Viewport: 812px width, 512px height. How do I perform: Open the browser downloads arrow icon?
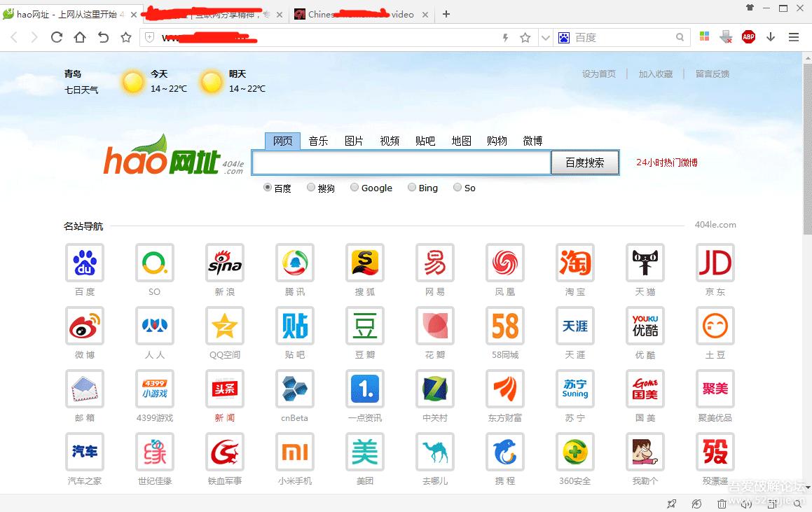click(x=771, y=36)
